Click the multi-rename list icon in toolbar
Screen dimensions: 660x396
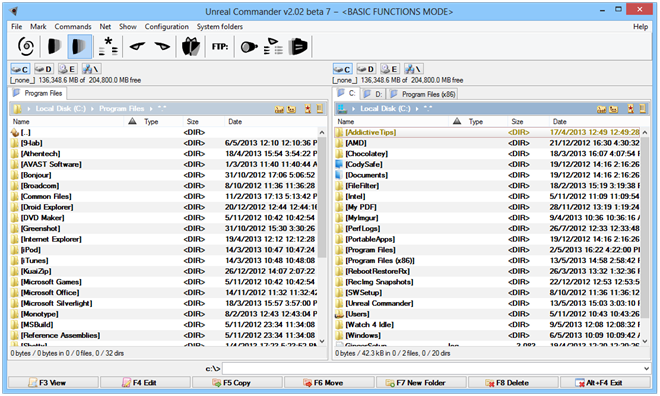(x=273, y=47)
